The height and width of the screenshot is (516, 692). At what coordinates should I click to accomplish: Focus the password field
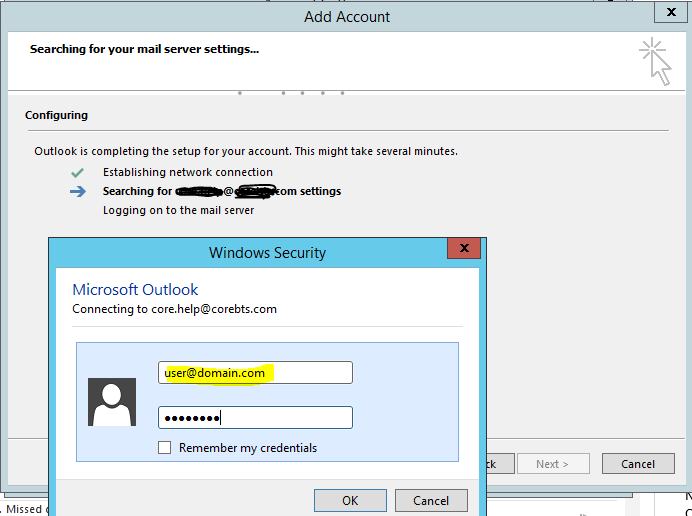(255, 418)
